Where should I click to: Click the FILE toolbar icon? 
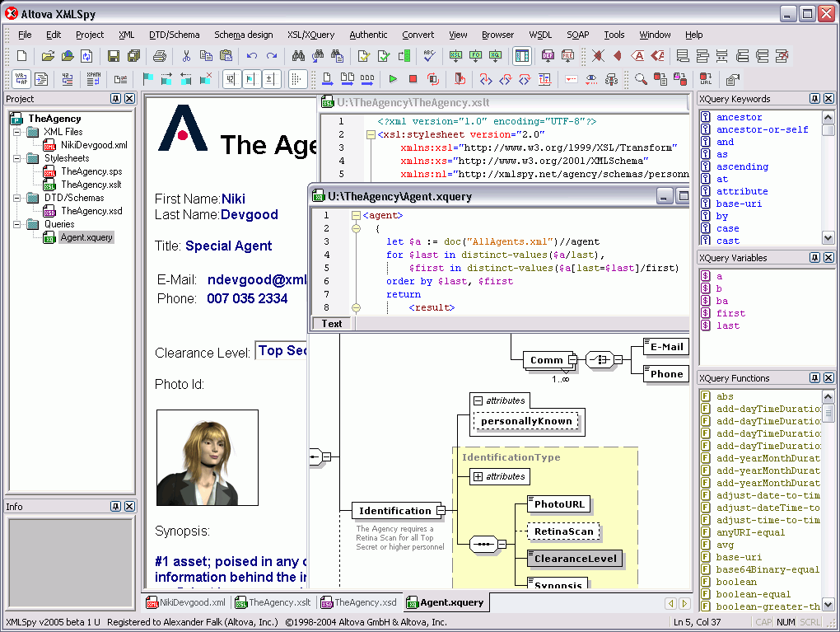point(568,56)
